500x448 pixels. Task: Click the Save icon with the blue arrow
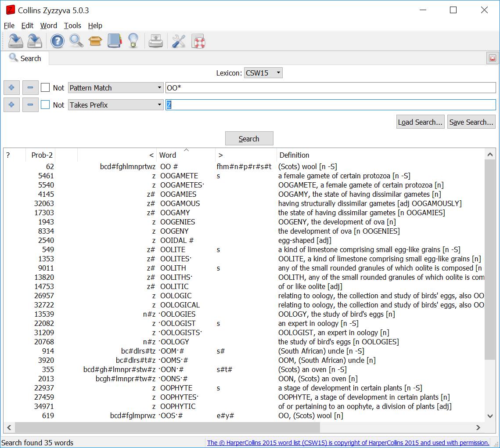pos(15,41)
